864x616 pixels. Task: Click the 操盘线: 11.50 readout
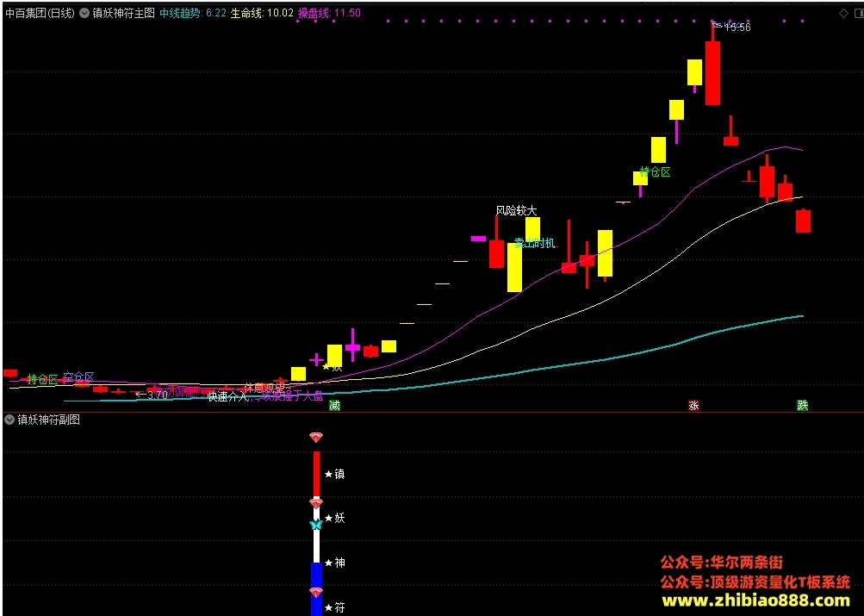(330, 13)
